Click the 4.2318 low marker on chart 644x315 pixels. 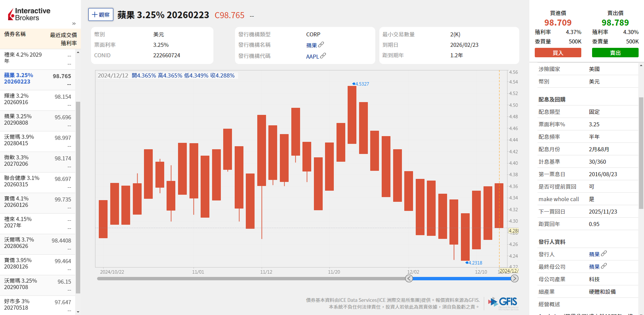click(474, 263)
